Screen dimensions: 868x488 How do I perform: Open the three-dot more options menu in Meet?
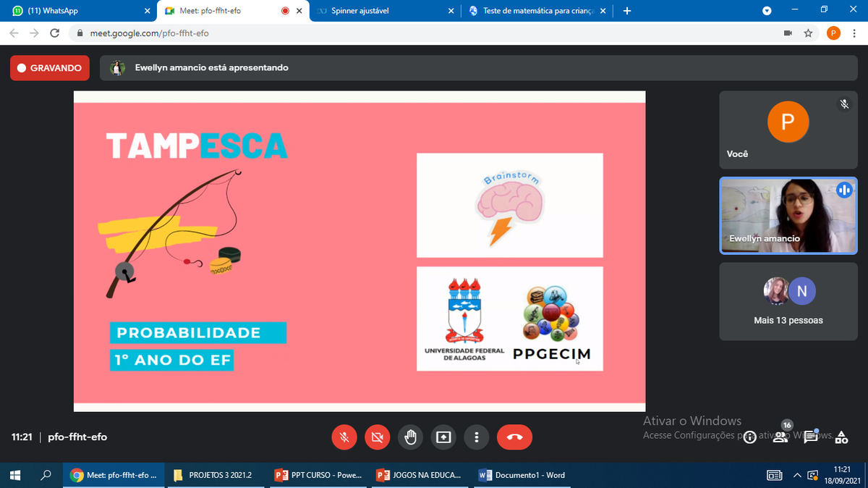(x=477, y=437)
